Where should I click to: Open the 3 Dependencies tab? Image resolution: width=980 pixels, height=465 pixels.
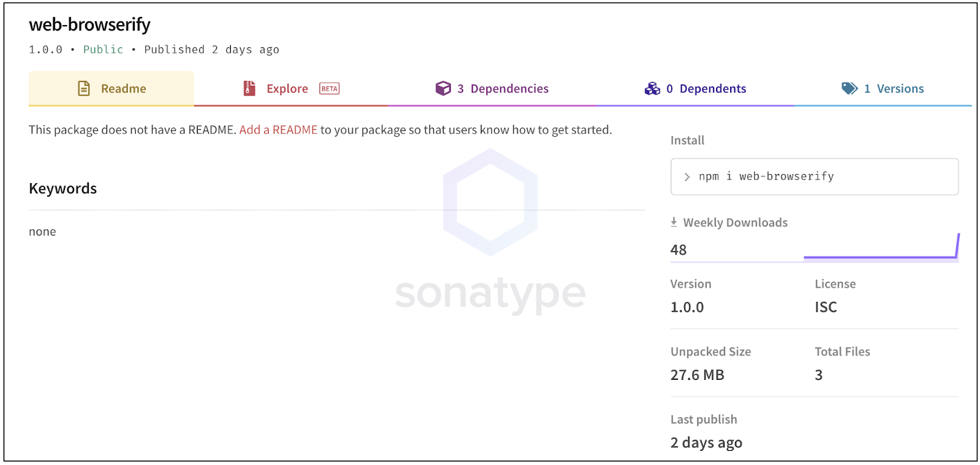(503, 89)
